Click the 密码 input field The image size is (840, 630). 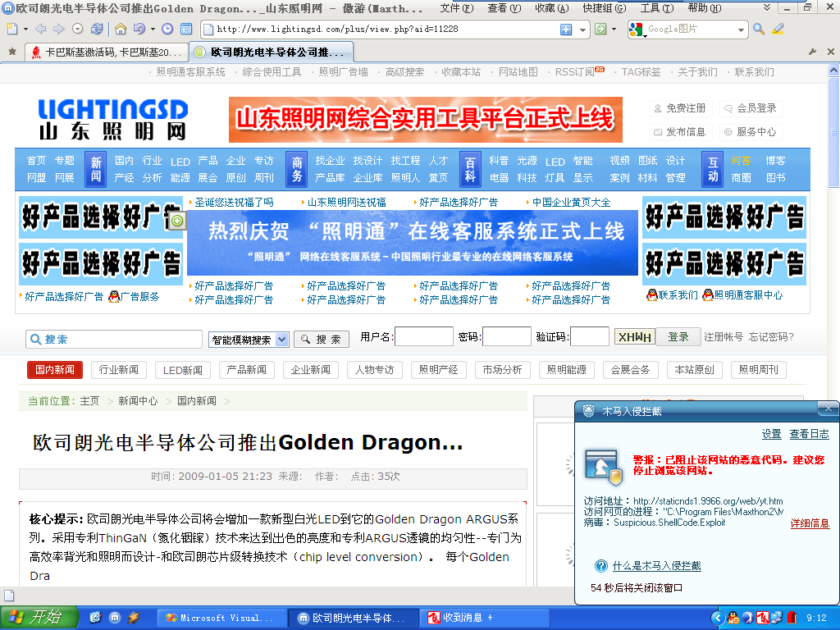pos(507,336)
